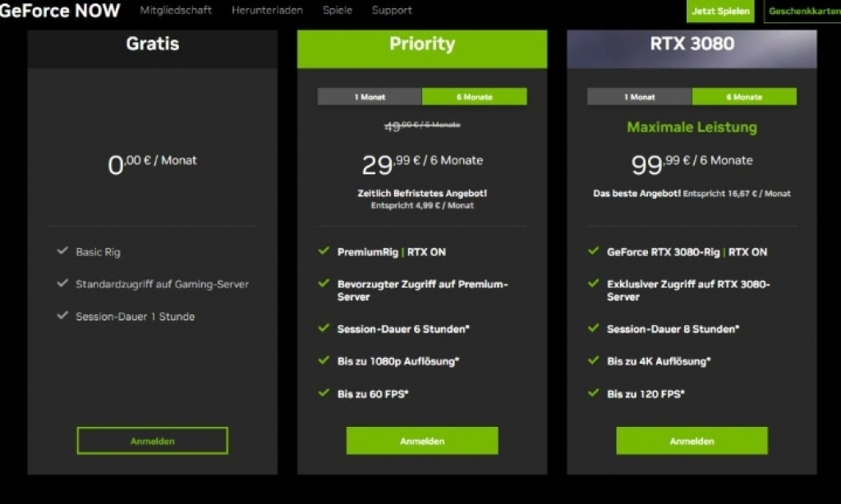Open the Geschenkkarten button

[803, 11]
